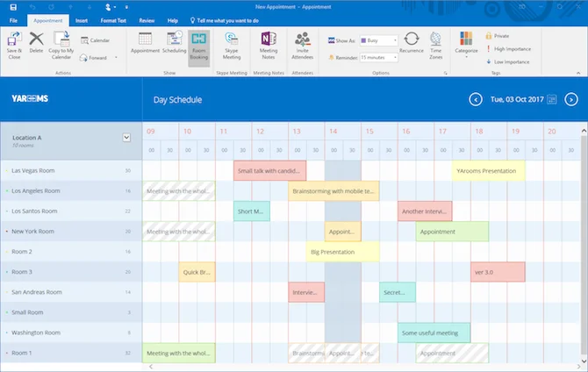Expand the Location A room list dropdown
Image resolution: width=588 pixels, height=372 pixels.
[x=126, y=138]
